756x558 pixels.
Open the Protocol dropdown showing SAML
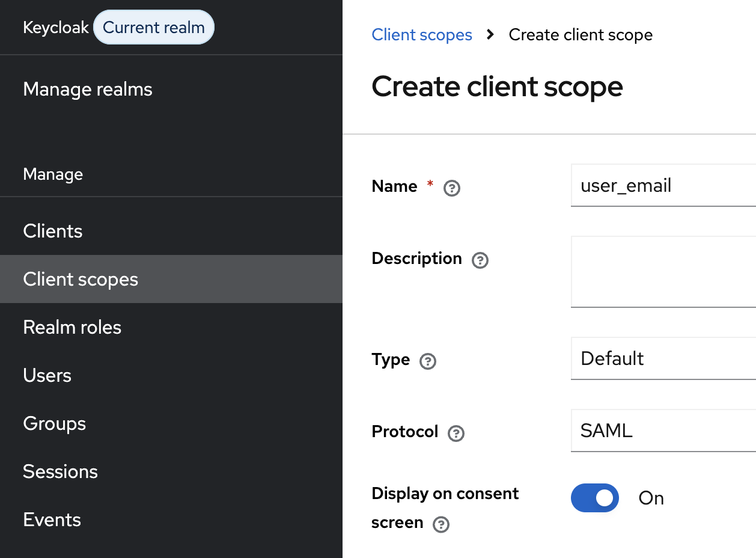663,431
